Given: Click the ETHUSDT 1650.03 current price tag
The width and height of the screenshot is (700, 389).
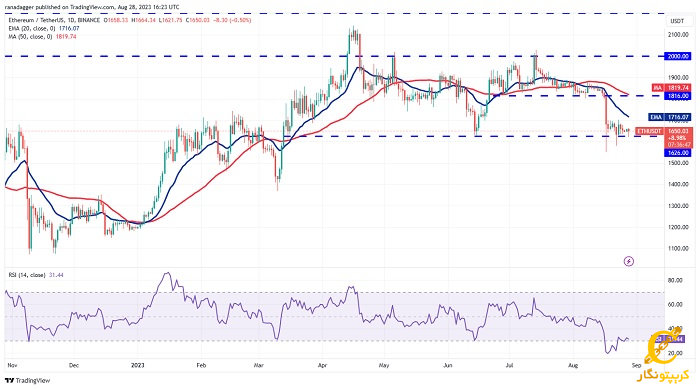Looking at the screenshot, I should (x=664, y=131).
